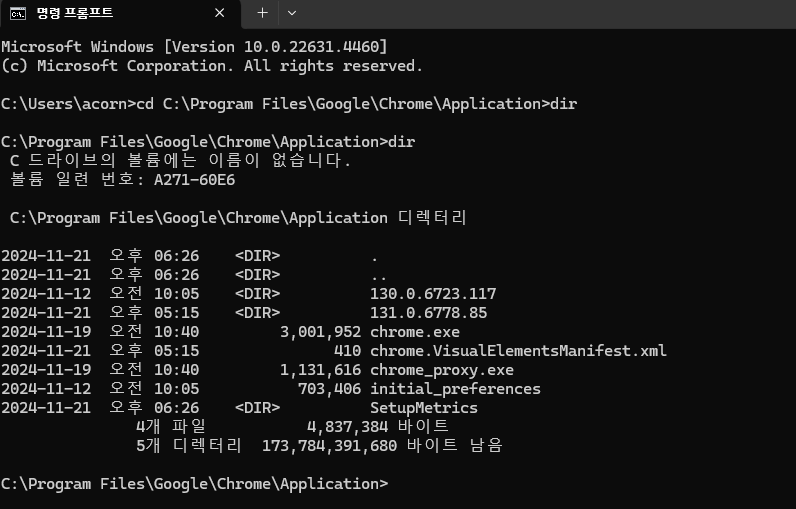Click the 5개 디렉터리 summary text

click(188, 446)
